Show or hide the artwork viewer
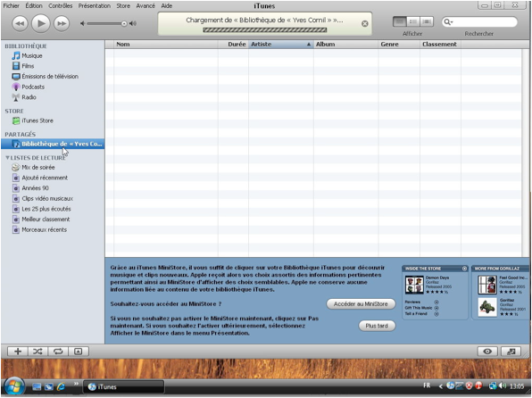532x398 pixels. [79, 352]
